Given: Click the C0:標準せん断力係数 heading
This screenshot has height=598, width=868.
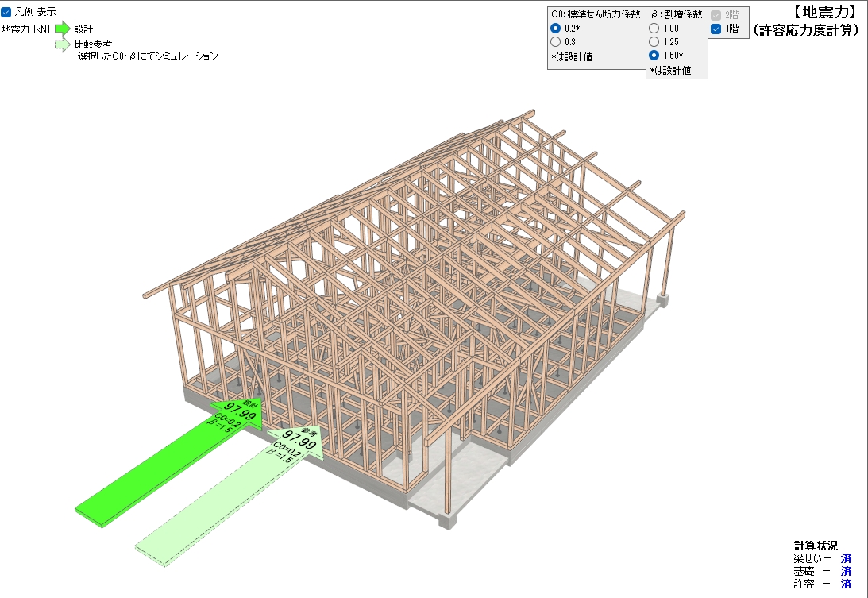Looking at the screenshot, I should click(596, 14).
